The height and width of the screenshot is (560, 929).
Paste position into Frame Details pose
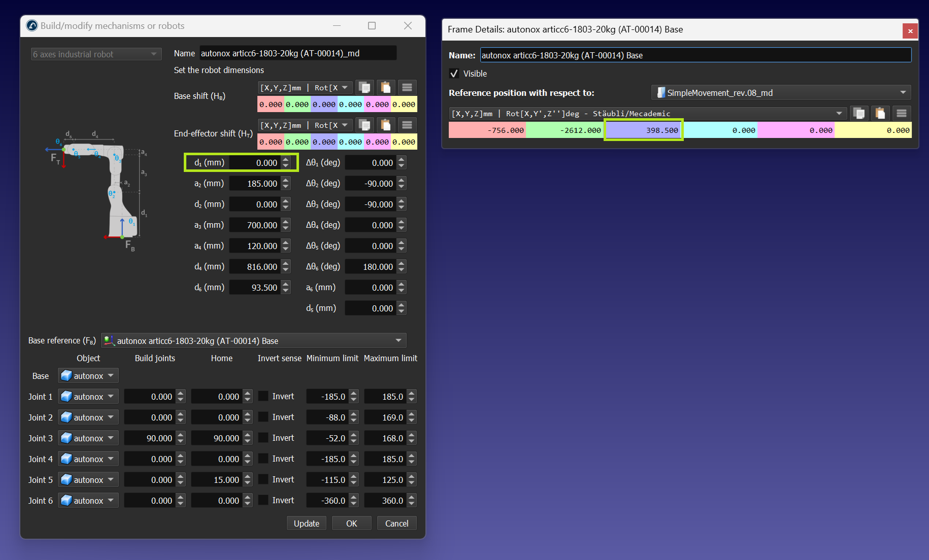pyautogui.click(x=880, y=113)
